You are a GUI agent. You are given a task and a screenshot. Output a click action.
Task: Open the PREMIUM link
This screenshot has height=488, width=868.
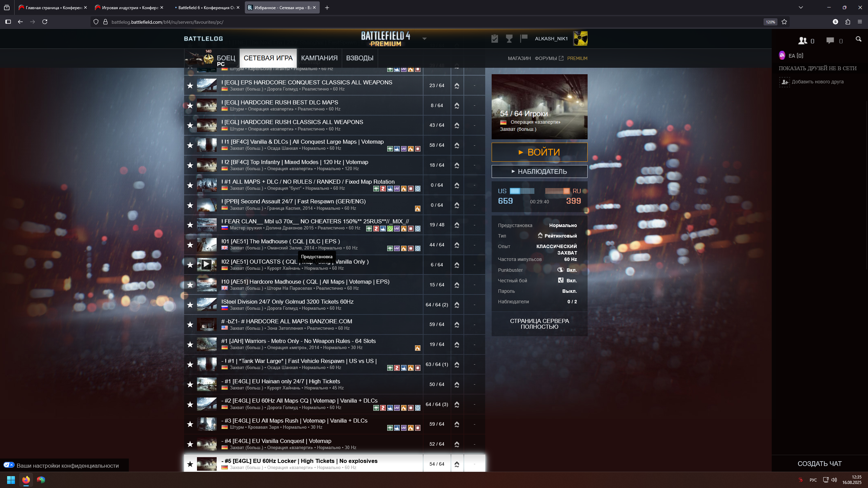[577, 58]
